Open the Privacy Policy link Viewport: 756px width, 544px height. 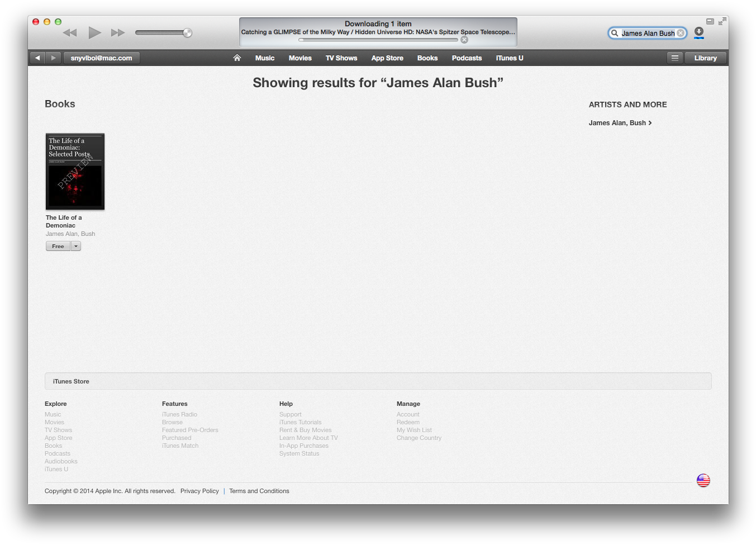coord(199,491)
